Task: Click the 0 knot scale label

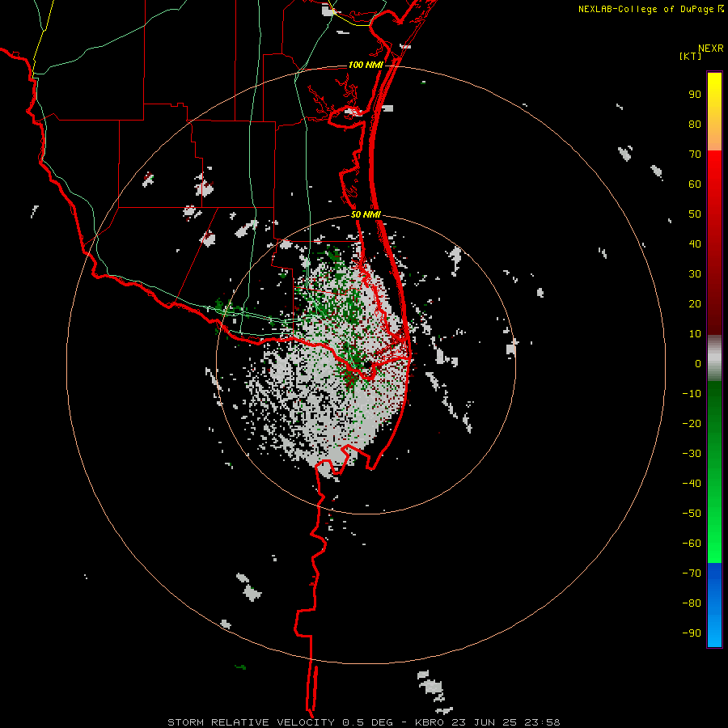Action: pos(698,364)
